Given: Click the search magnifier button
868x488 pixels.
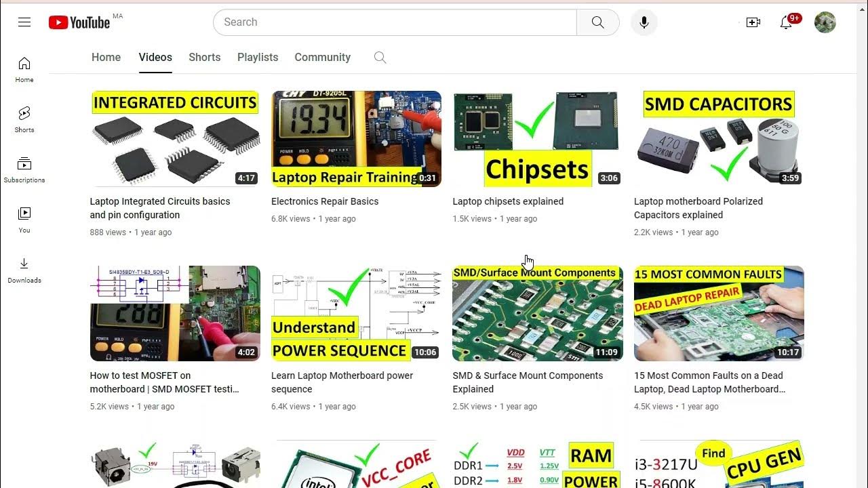Looking at the screenshot, I should (597, 22).
